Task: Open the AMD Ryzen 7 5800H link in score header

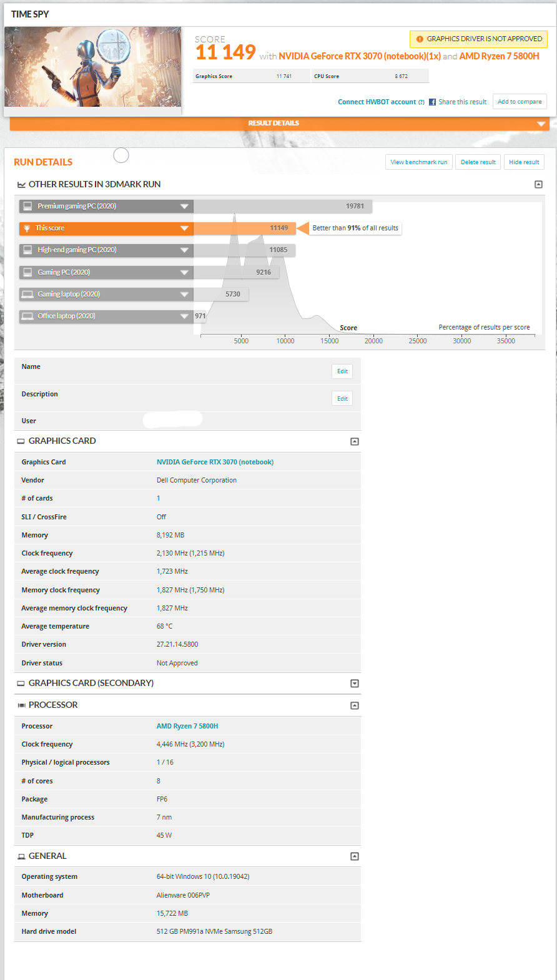Action: [x=499, y=56]
